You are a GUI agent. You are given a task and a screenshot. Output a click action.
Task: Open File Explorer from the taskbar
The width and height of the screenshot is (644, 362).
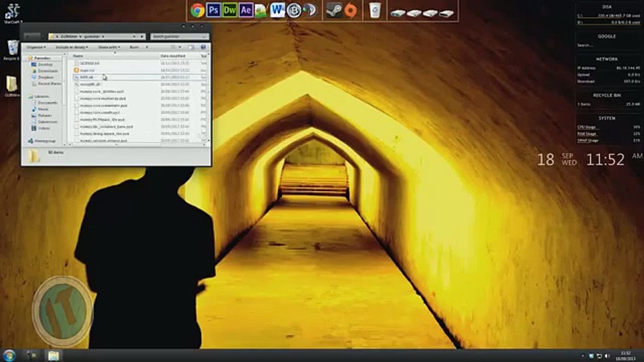tap(53, 356)
